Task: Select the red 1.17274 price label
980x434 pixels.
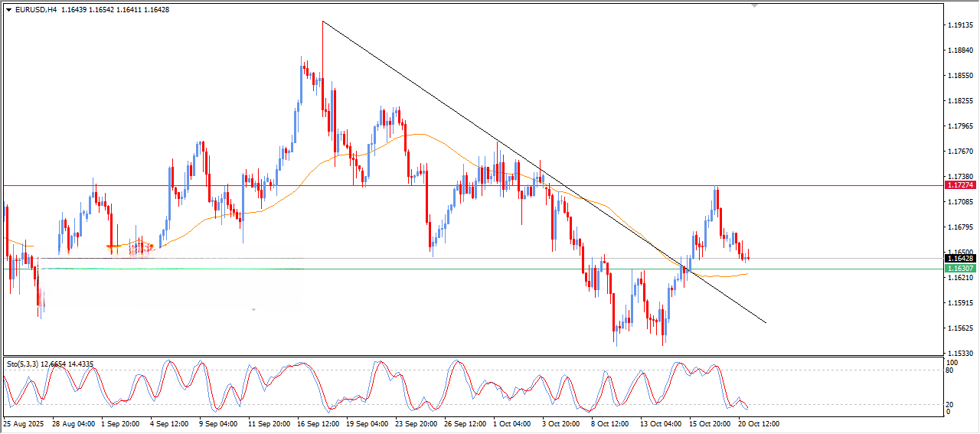Action: click(960, 185)
